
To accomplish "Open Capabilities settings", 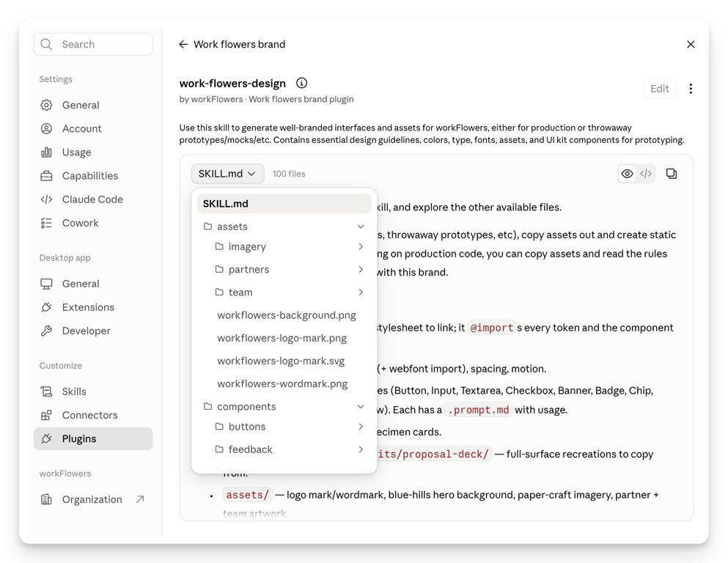I will coord(93,176).
